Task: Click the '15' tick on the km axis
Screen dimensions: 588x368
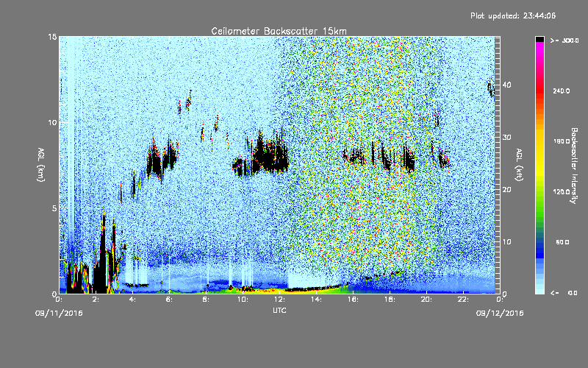Action: 52,37
